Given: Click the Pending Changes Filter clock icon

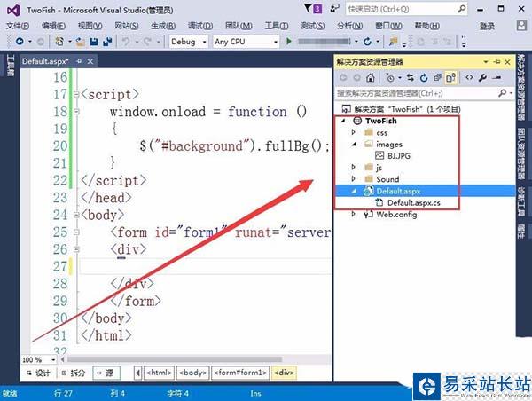Looking at the screenshot, I should (390, 78).
